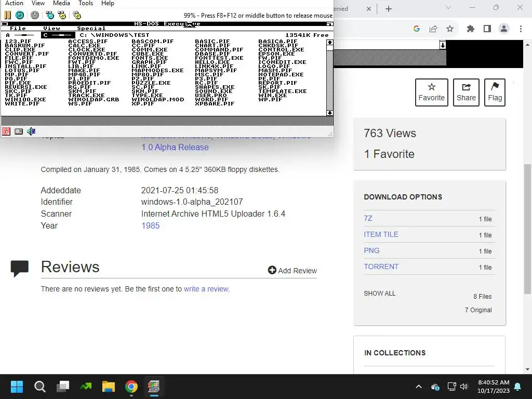Click the file list scroll up arrow
Screen dimensions: 532x399
pos(329,43)
